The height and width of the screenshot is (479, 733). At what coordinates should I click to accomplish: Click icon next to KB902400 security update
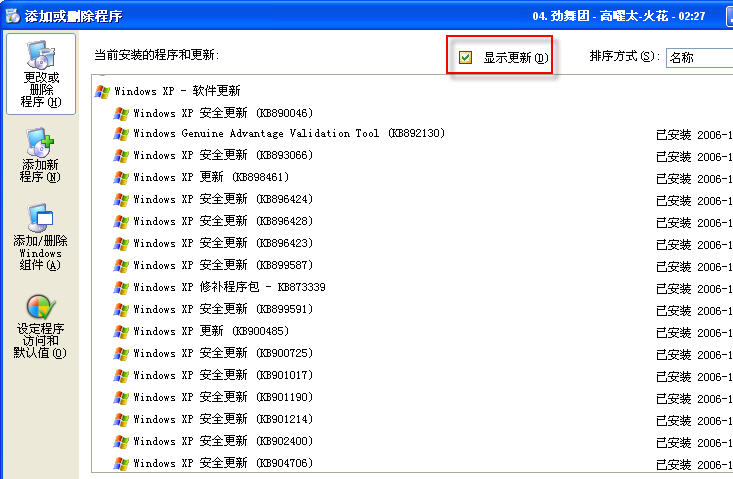coord(121,441)
